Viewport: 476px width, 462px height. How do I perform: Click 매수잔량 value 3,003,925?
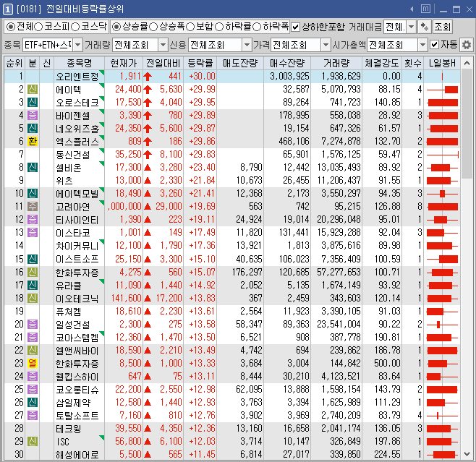[x=289, y=76]
